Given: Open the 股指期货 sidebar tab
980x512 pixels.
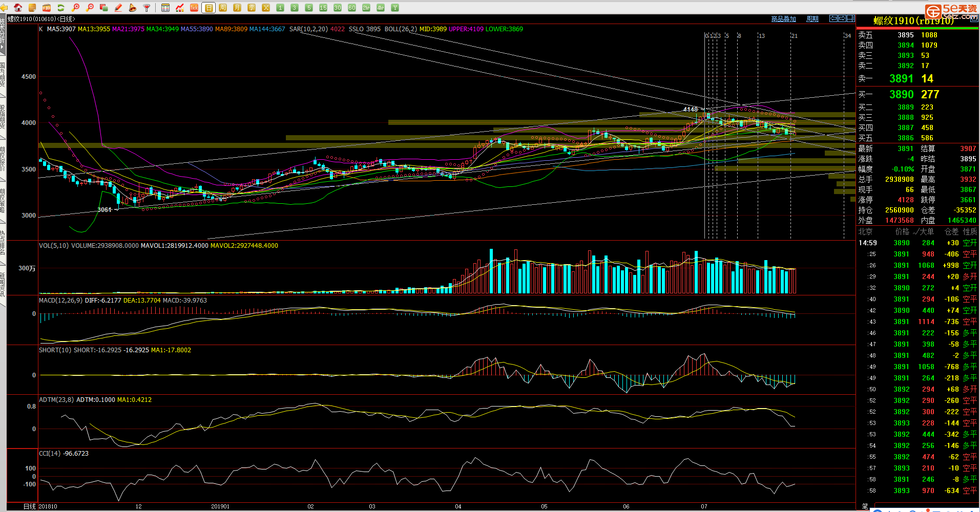Looking at the screenshot, I should pos(3,117).
